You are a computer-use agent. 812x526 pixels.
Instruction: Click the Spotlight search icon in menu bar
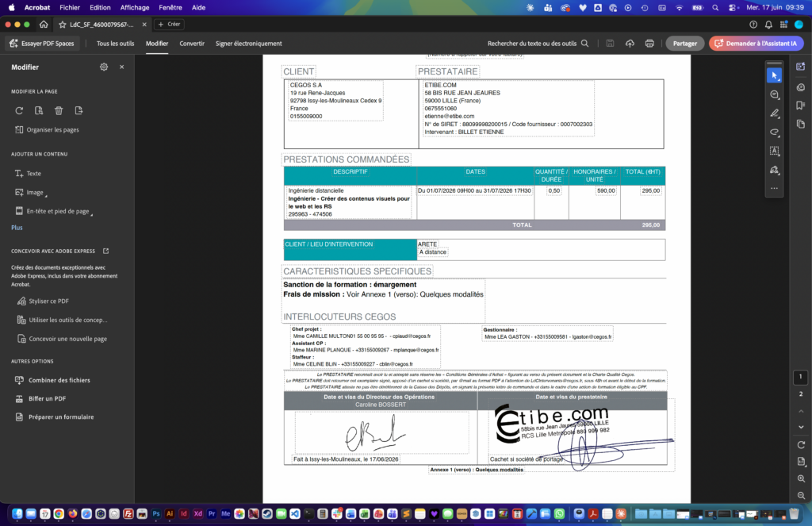point(715,8)
